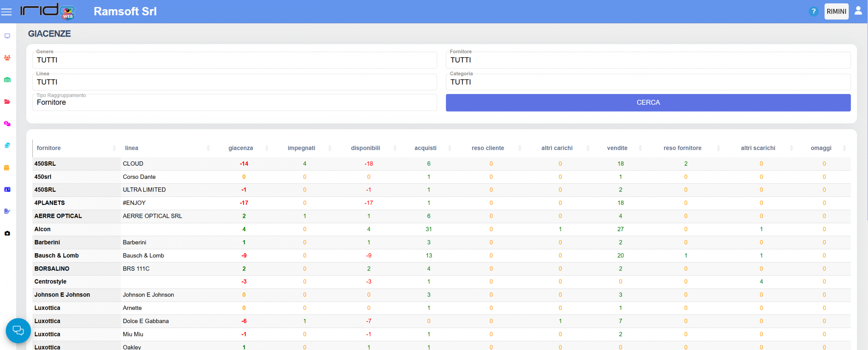The width and height of the screenshot is (868, 350).
Task: Click the green warehouse sidebar icon
Action: tap(7, 80)
